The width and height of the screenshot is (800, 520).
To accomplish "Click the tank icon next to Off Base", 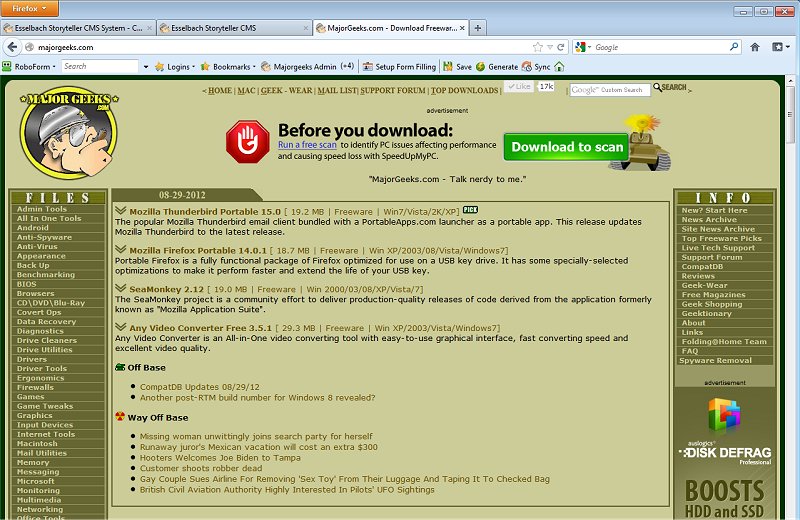I will click(120, 367).
